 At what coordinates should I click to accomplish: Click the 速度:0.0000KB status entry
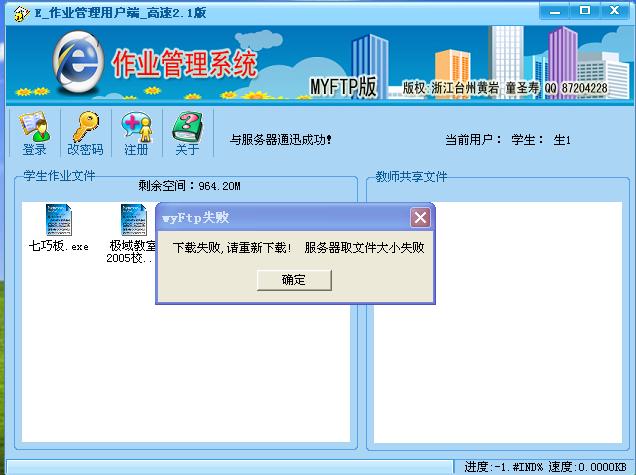587,467
